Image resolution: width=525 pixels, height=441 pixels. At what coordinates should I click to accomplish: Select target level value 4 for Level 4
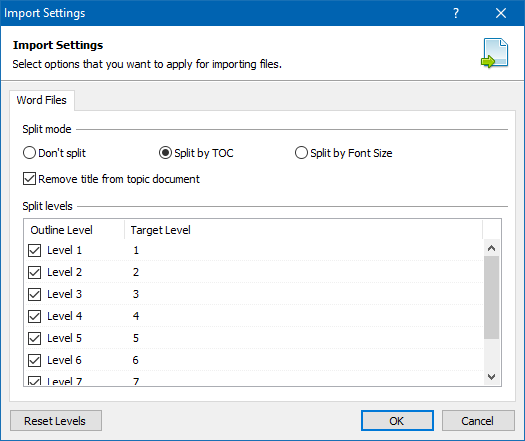point(136,316)
